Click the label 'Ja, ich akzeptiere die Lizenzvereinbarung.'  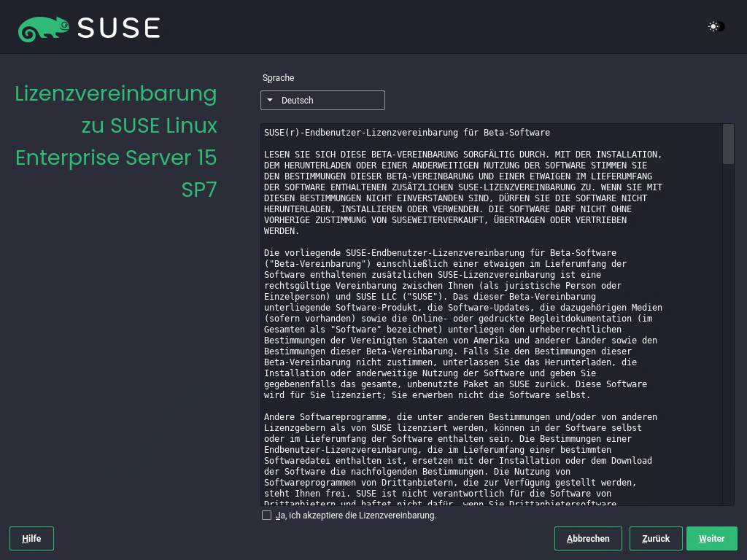[356, 516]
